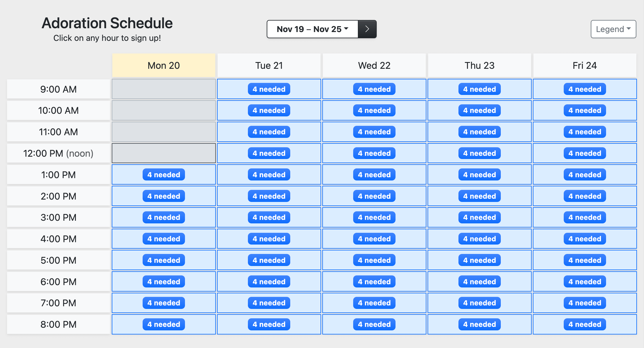Choose the Thursday 3:00 PM slot
Image resolution: width=644 pixels, height=348 pixels.
click(479, 217)
